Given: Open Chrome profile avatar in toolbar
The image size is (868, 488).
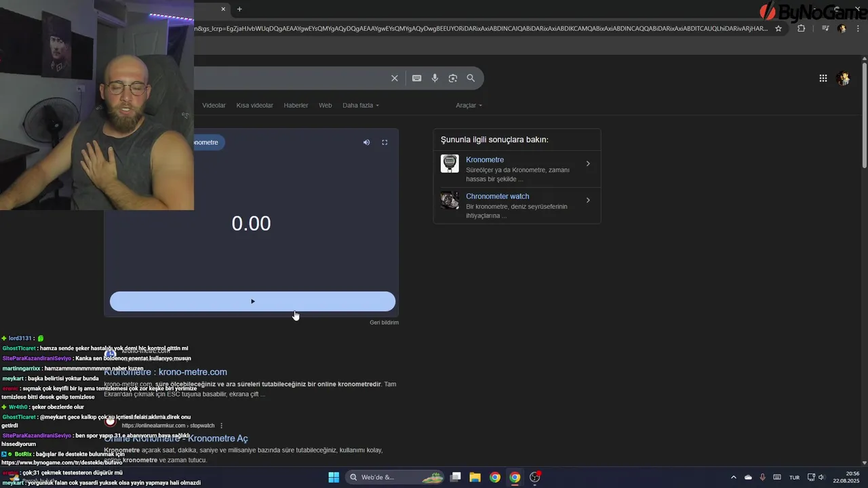Looking at the screenshot, I should (x=842, y=28).
